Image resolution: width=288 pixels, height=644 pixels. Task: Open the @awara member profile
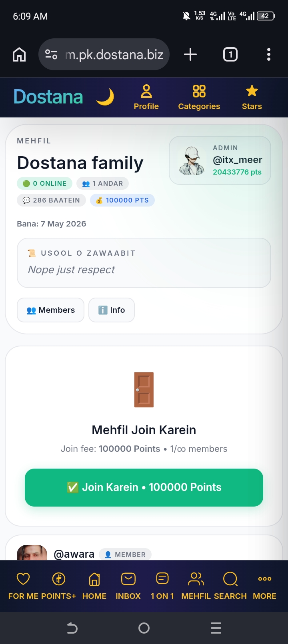tap(74, 554)
